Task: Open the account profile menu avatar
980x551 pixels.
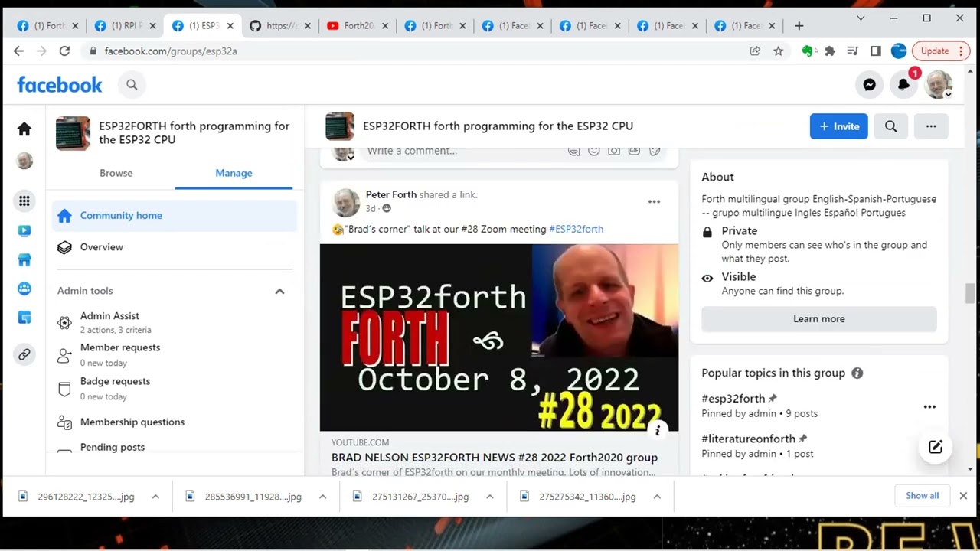Action: point(938,85)
